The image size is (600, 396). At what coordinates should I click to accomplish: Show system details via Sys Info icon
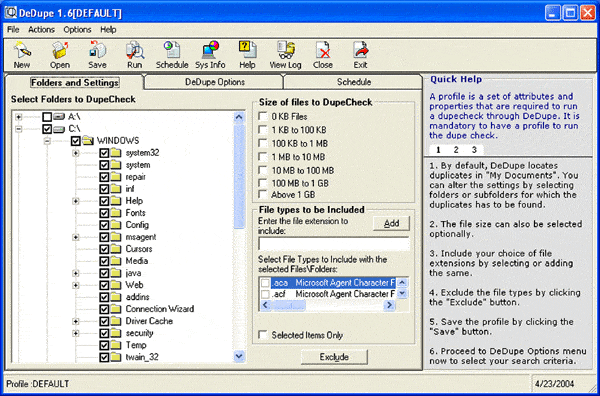pyautogui.click(x=210, y=50)
